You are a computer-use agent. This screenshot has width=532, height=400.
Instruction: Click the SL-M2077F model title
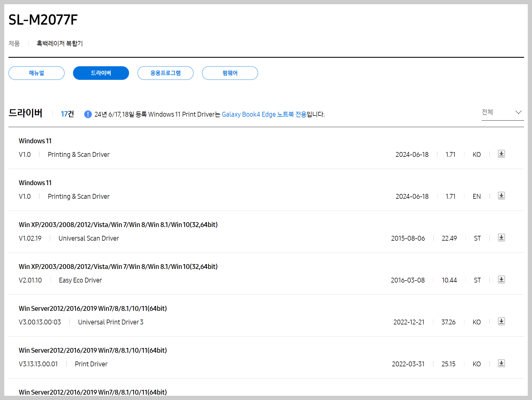click(43, 20)
